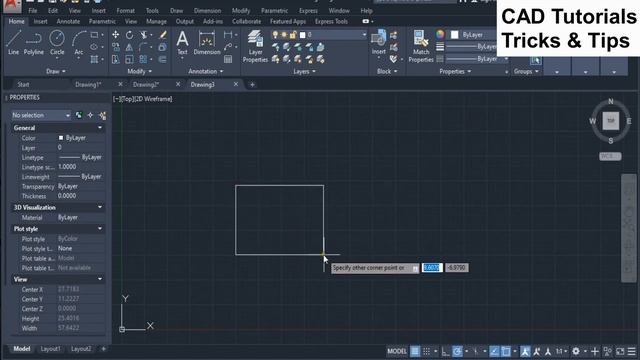Expand the Annotation panel dropdown
The width and height of the screenshot is (640, 360).
point(206,71)
